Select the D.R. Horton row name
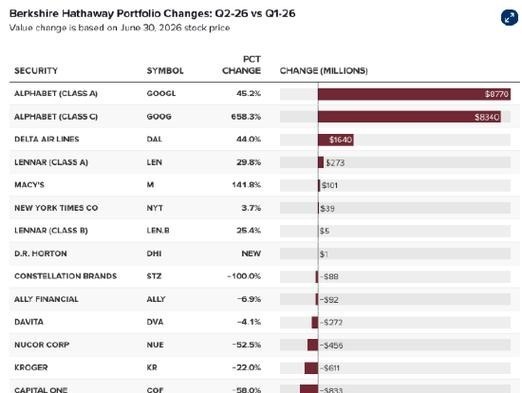 click(41, 253)
